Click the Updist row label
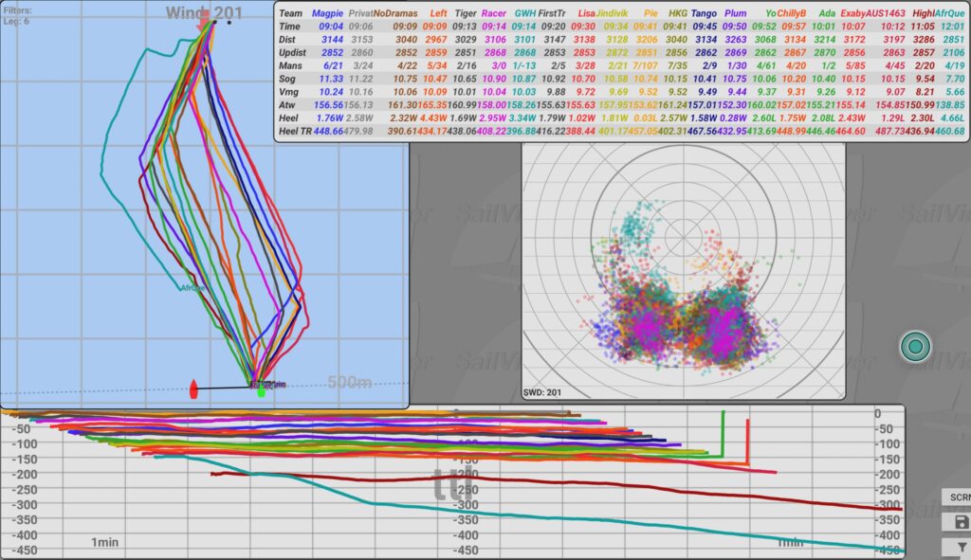The height and width of the screenshot is (560, 971). pyautogui.click(x=292, y=53)
